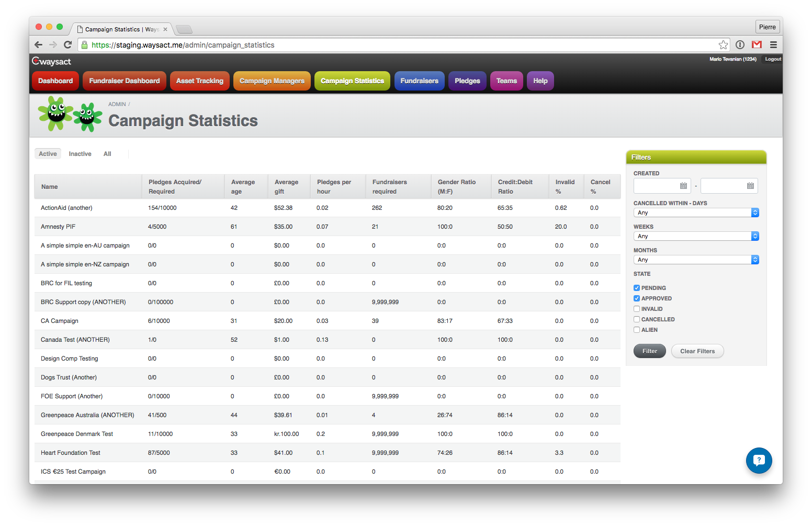Click the Dogs Trust (Another) row name
Screen dimensions: 812x526
click(69, 377)
